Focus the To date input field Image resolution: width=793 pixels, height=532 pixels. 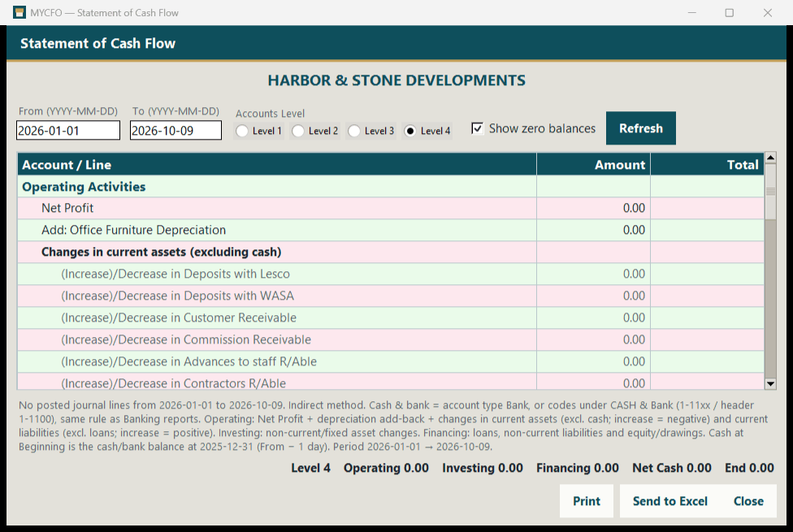(175, 131)
